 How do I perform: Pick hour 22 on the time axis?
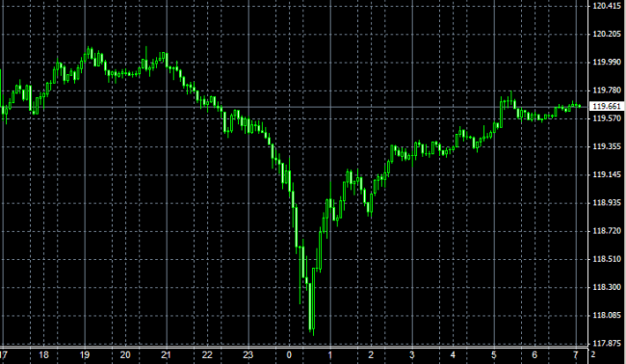[x=207, y=354]
